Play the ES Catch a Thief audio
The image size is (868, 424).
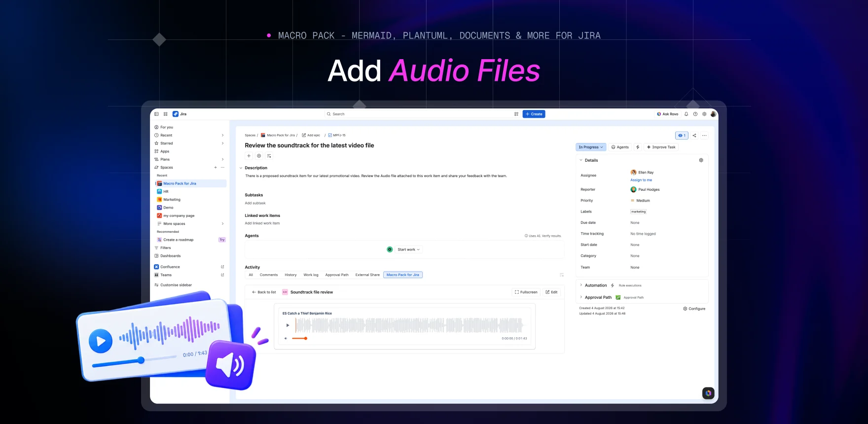coord(288,325)
